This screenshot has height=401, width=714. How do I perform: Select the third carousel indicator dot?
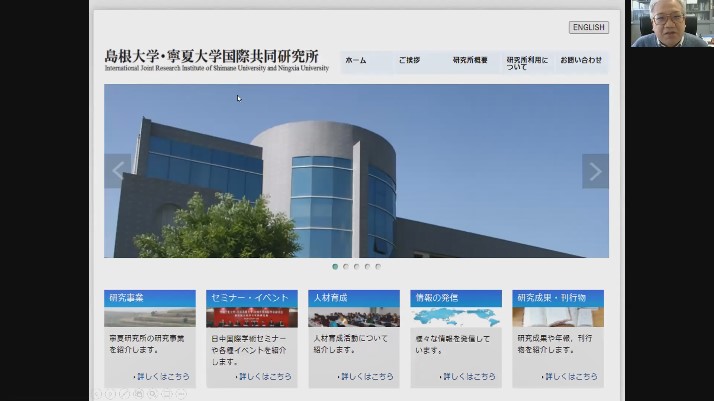pyautogui.click(x=357, y=267)
